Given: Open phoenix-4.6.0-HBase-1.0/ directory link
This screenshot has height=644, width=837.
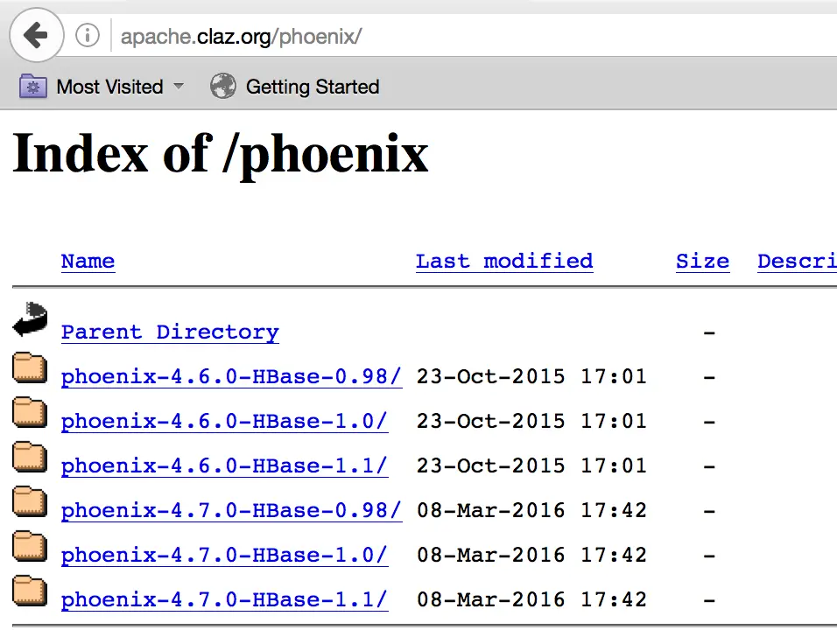Looking at the screenshot, I should [x=224, y=422].
